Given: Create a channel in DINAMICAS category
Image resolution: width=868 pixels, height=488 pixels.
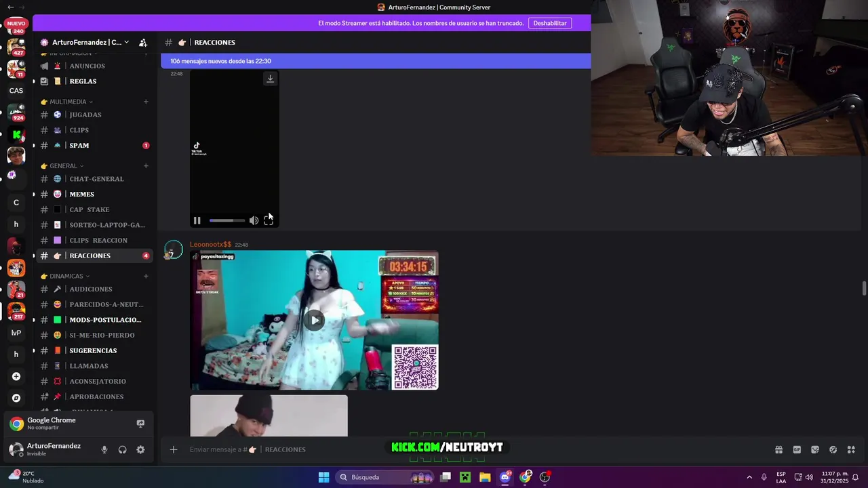Looking at the screenshot, I should pyautogui.click(x=146, y=277).
